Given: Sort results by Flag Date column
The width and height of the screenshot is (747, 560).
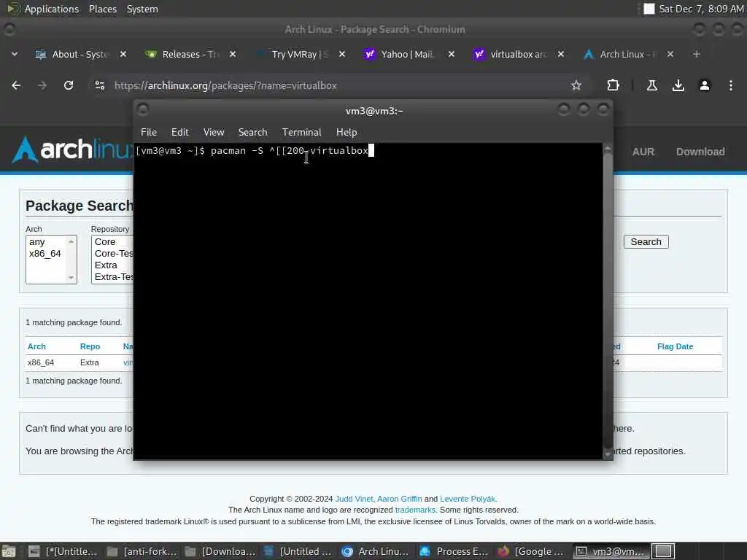Looking at the screenshot, I should [675, 346].
